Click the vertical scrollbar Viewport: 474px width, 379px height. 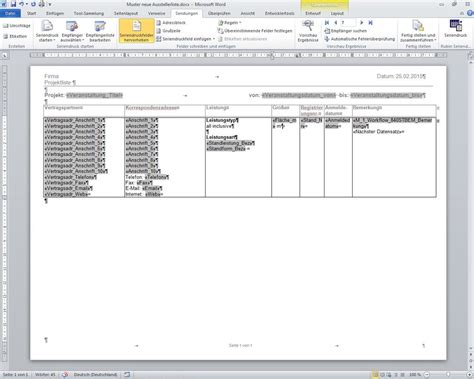click(x=471, y=204)
